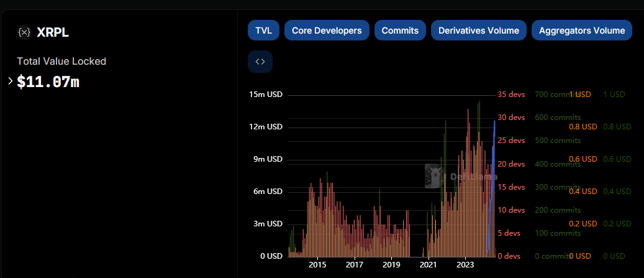
Task: Click the 2023 x-axis label
Action: coord(465,264)
